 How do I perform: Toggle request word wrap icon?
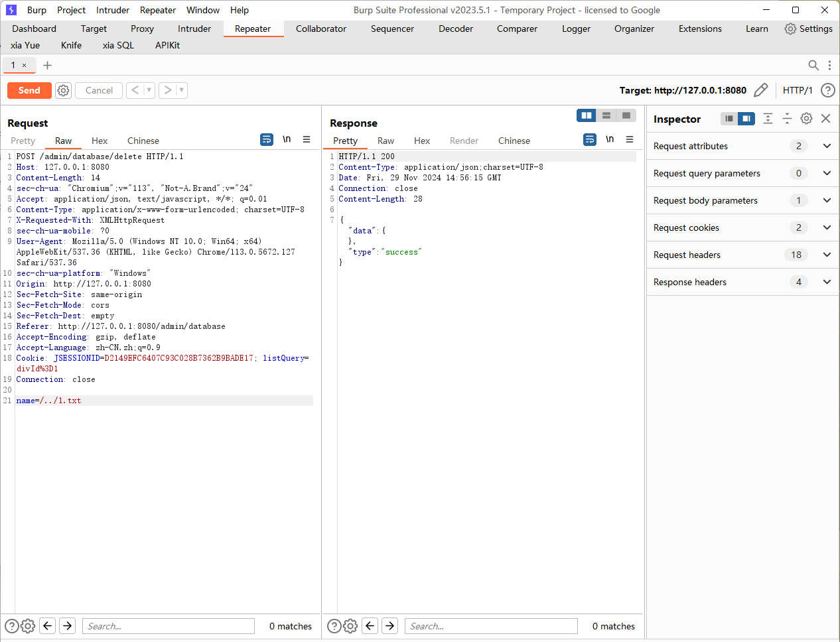[267, 139]
